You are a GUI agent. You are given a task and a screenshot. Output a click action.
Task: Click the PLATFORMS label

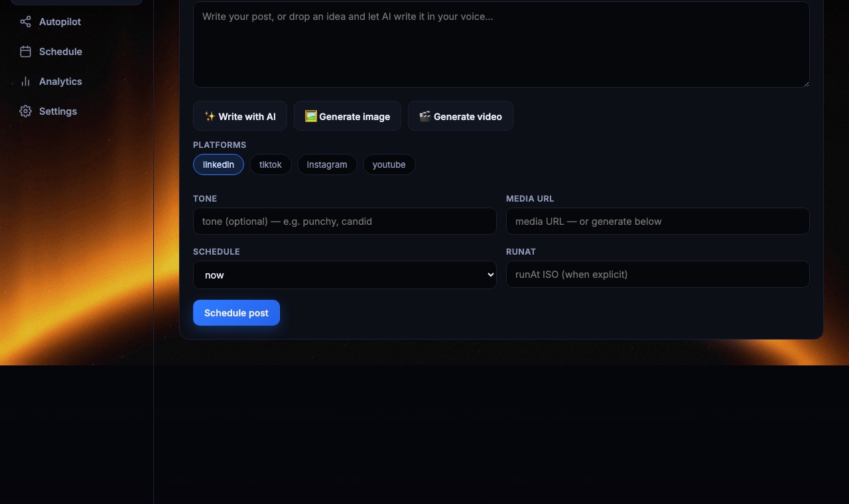(220, 145)
